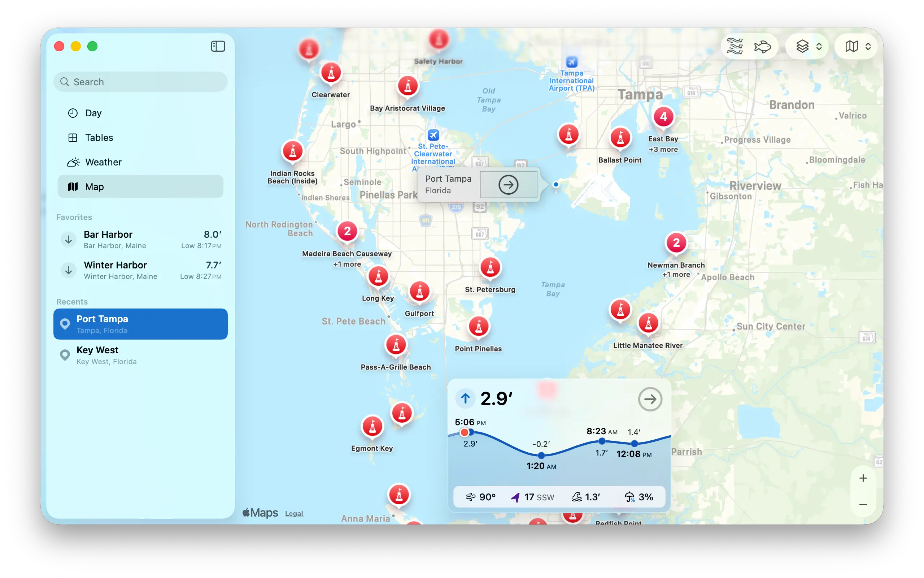Select the Tables view
The width and height of the screenshot is (924, 578).
140,138
